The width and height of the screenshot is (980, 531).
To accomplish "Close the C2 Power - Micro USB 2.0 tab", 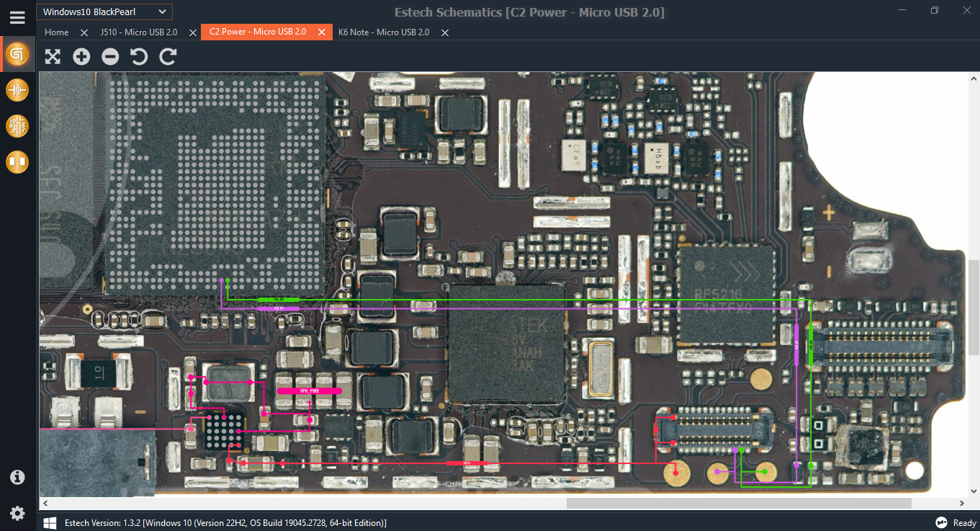I will tap(322, 32).
